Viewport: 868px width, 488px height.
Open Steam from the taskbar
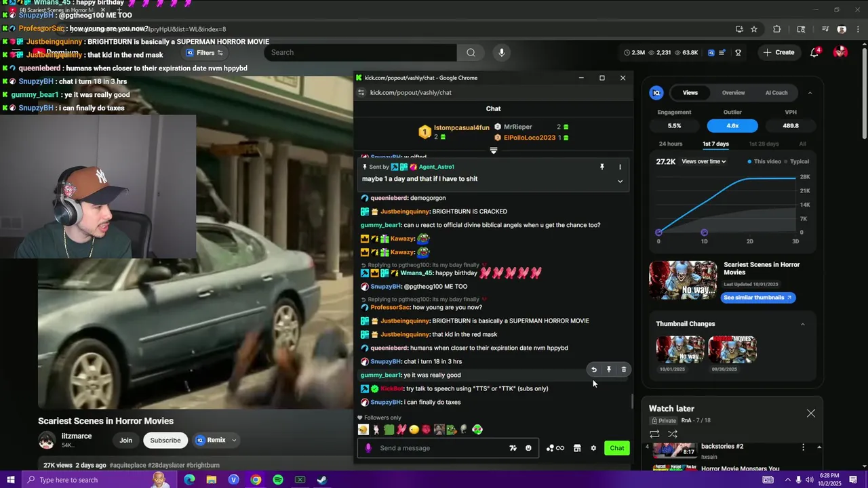tap(322, 480)
